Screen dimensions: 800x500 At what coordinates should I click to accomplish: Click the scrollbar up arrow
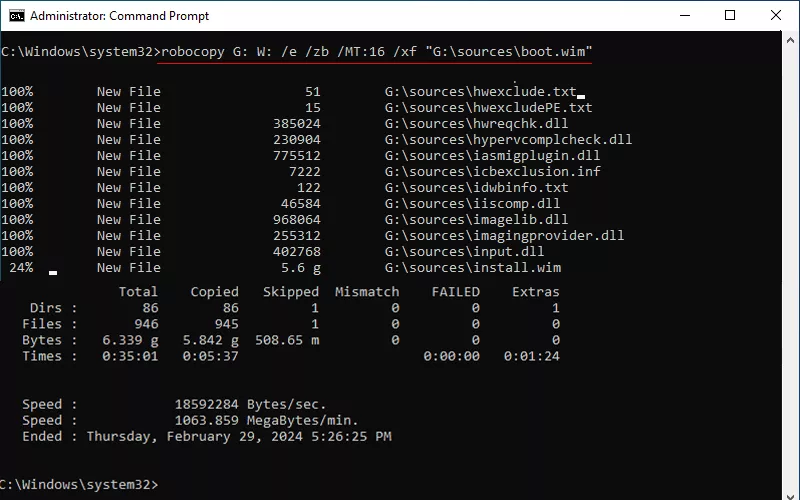point(790,41)
